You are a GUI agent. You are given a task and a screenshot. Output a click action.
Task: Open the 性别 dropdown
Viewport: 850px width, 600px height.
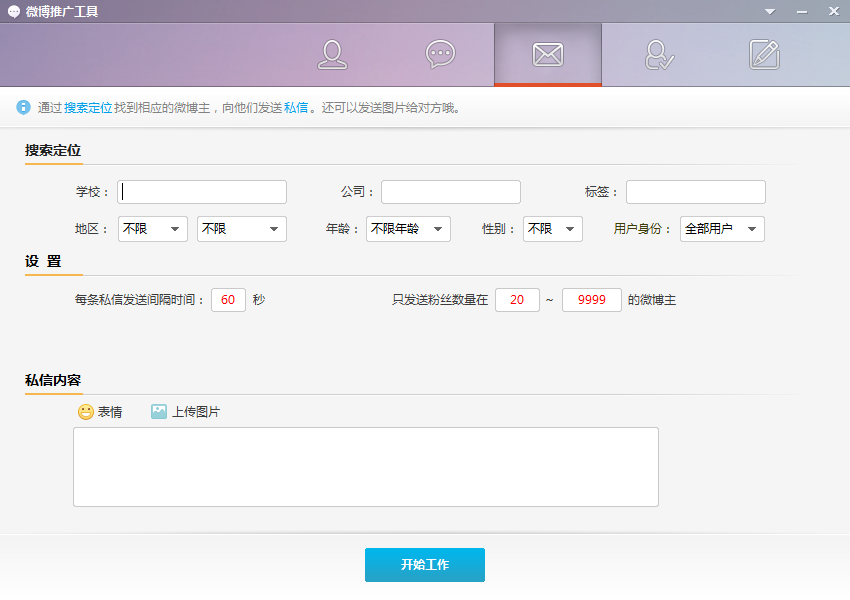pyautogui.click(x=553, y=229)
